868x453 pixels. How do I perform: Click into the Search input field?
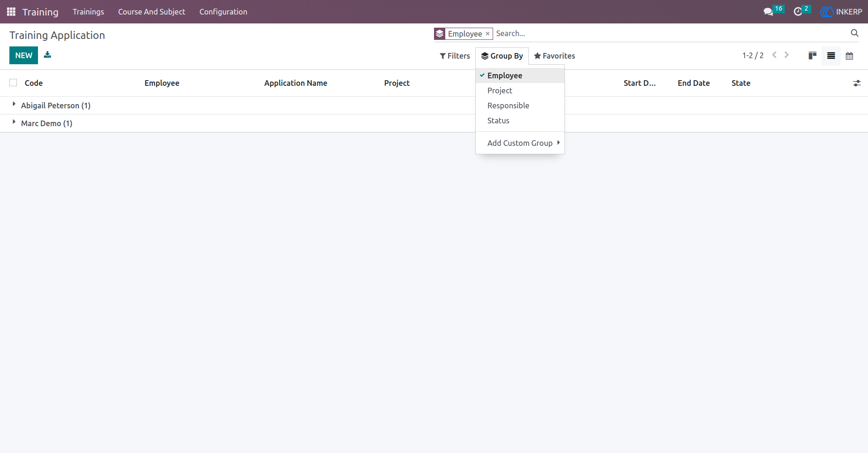click(x=671, y=33)
